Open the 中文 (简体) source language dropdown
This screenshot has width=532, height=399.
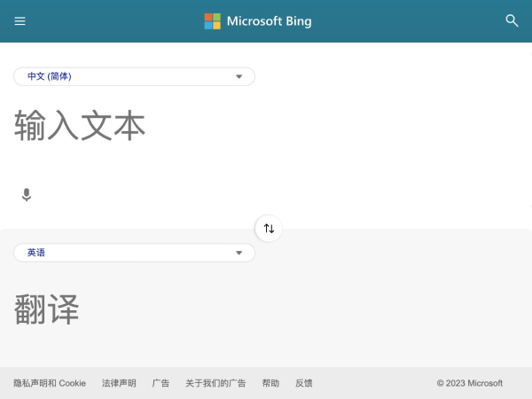click(134, 76)
